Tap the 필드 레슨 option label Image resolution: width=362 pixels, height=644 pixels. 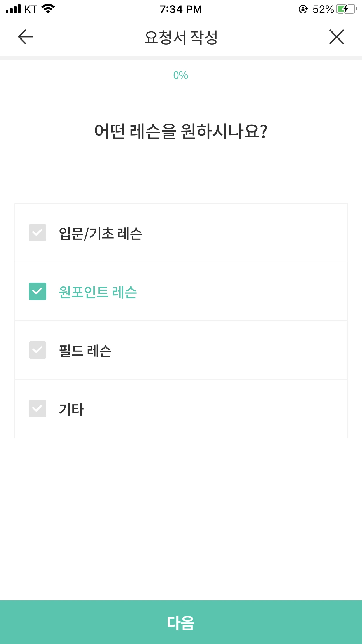point(85,351)
